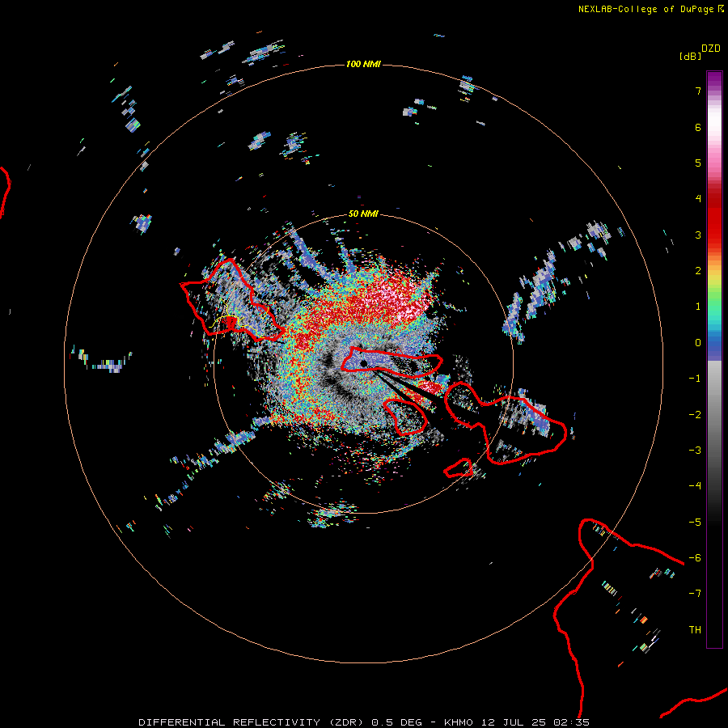Click the black radar site dot at center
This screenshot has width=728, height=728.
click(364, 363)
